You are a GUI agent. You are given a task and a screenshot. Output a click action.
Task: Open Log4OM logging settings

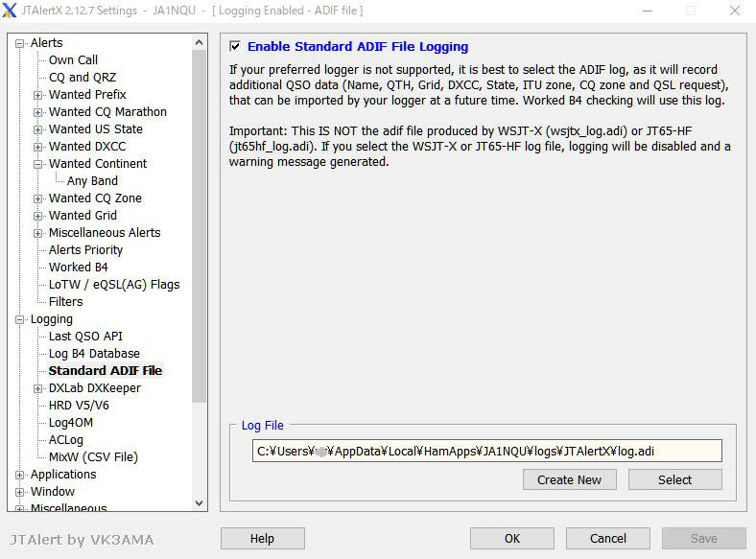point(70,423)
